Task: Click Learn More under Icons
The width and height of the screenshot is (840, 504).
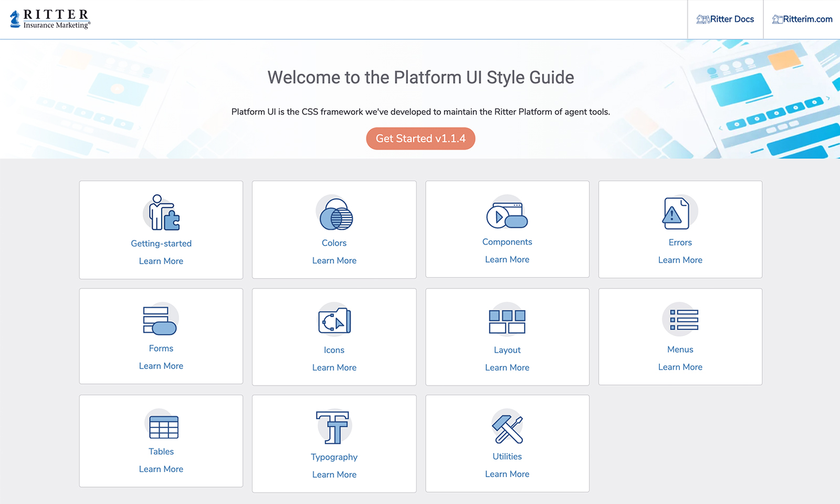Action: tap(334, 367)
